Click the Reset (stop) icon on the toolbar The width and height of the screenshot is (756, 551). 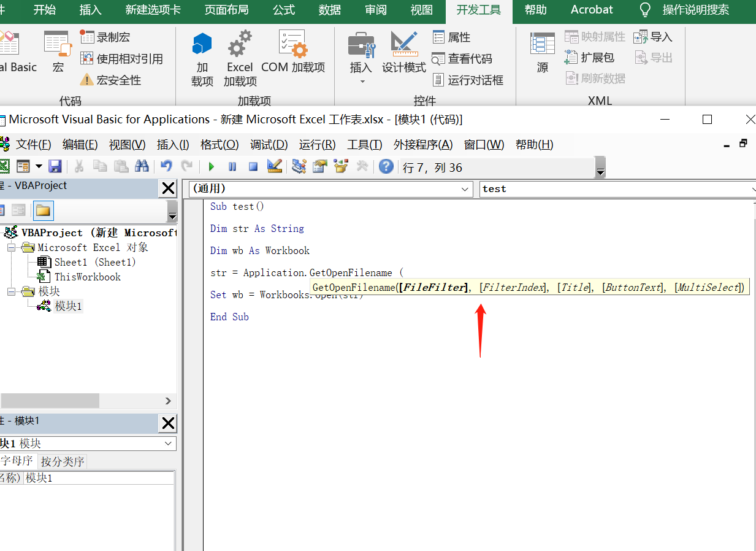pyautogui.click(x=253, y=166)
